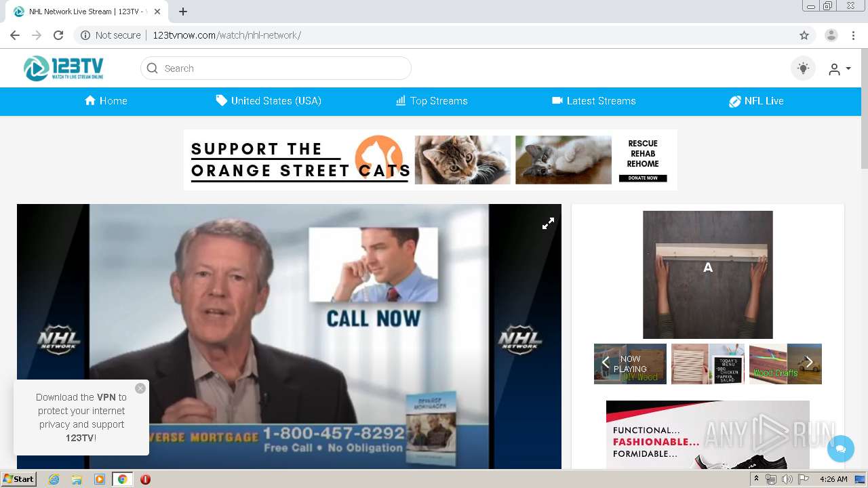
Task: Click the tag icon beside United States
Action: tap(222, 100)
